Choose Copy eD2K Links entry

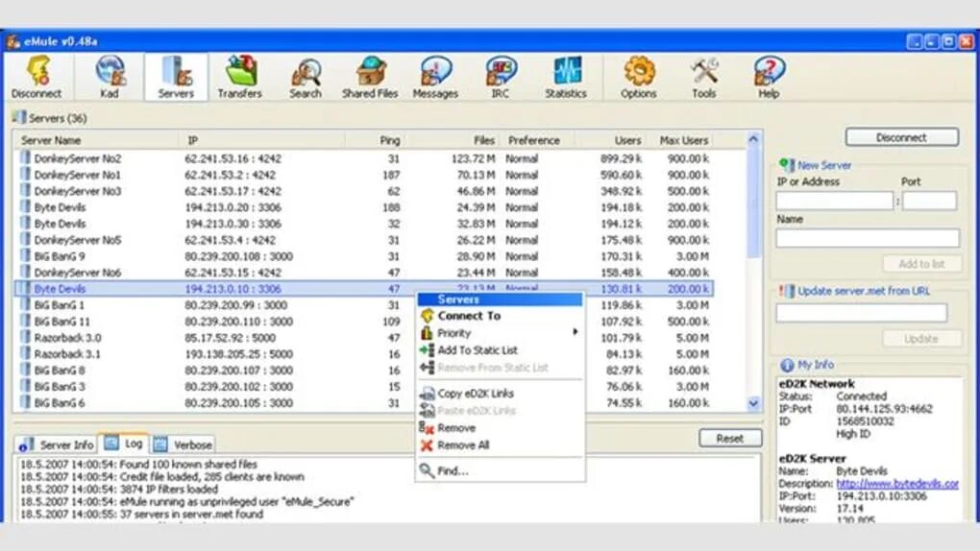(476, 394)
